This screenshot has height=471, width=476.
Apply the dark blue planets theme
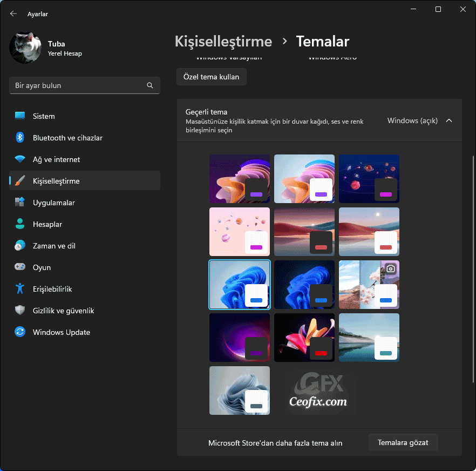point(369,179)
